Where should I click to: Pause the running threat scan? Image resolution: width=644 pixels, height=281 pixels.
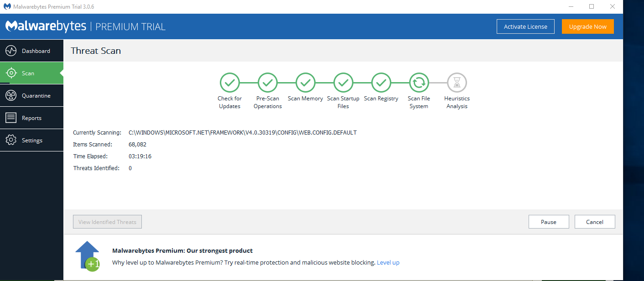click(x=549, y=222)
